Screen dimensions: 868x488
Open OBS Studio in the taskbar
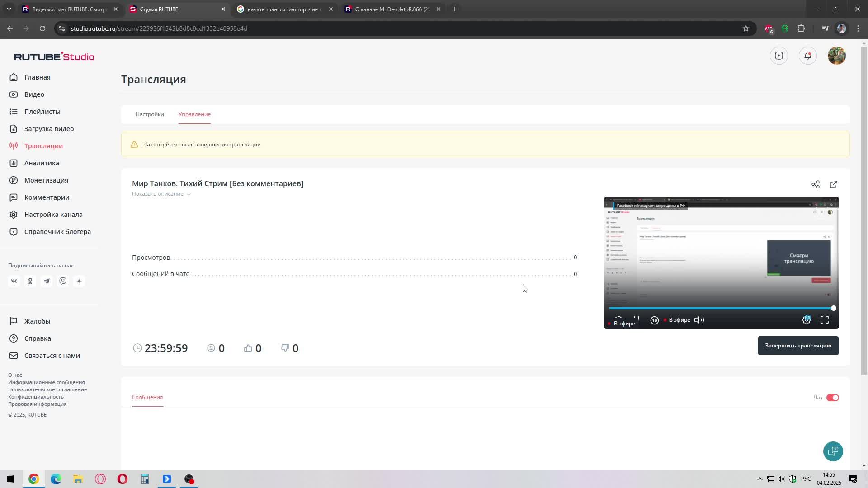coord(189,479)
